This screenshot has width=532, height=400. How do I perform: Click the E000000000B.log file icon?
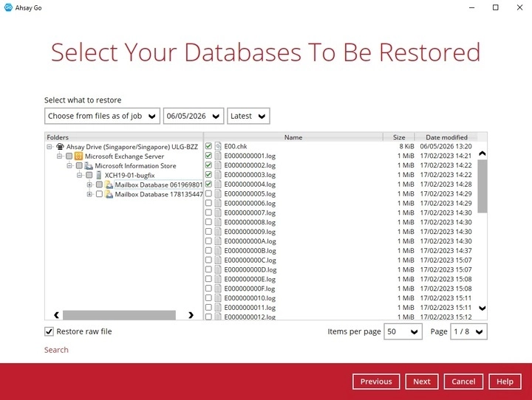[x=218, y=251]
